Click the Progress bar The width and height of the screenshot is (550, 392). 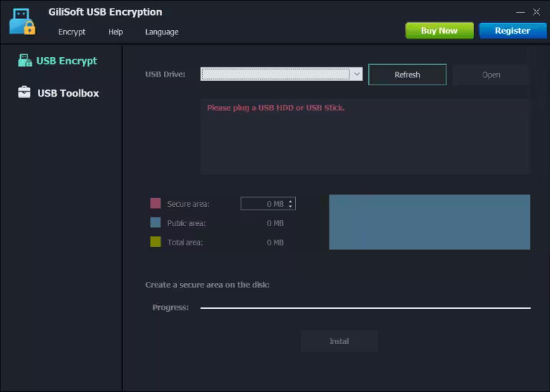coord(365,308)
